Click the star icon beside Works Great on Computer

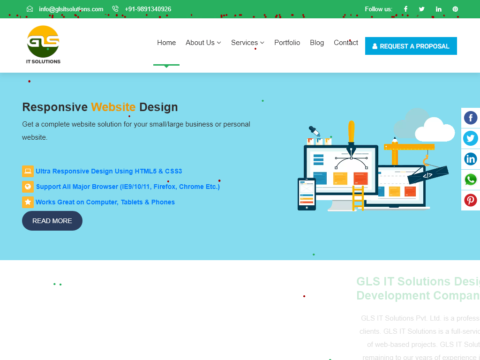coord(28,202)
